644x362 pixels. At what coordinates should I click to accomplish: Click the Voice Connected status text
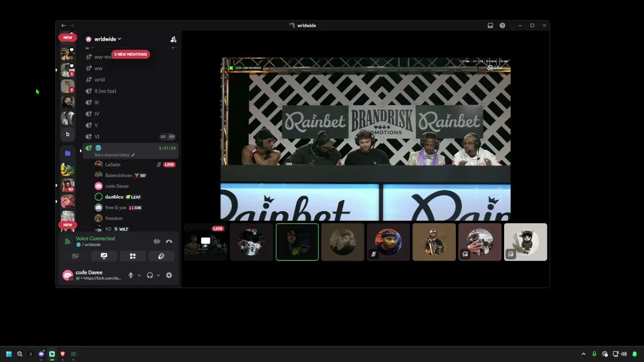pyautogui.click(x=95, y=239)
